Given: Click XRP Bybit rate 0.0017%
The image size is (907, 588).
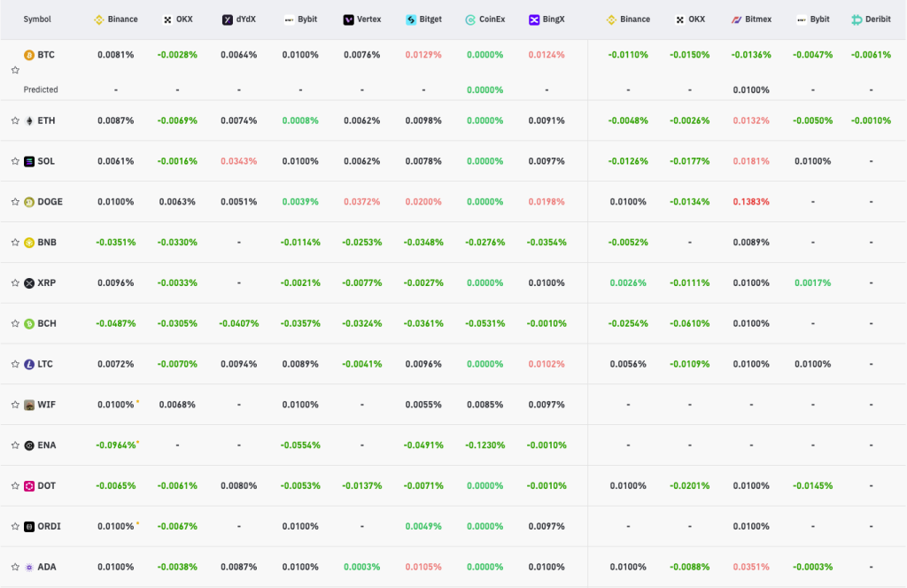Looking at the screenshot, I should [x=813, y=282].
